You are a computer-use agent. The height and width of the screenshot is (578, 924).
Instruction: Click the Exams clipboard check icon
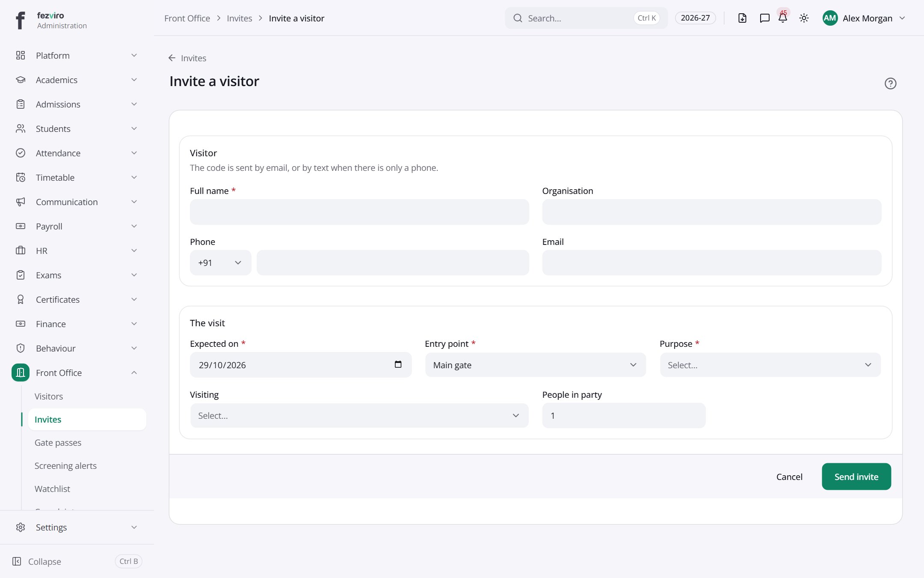click(x=21, y=275)
